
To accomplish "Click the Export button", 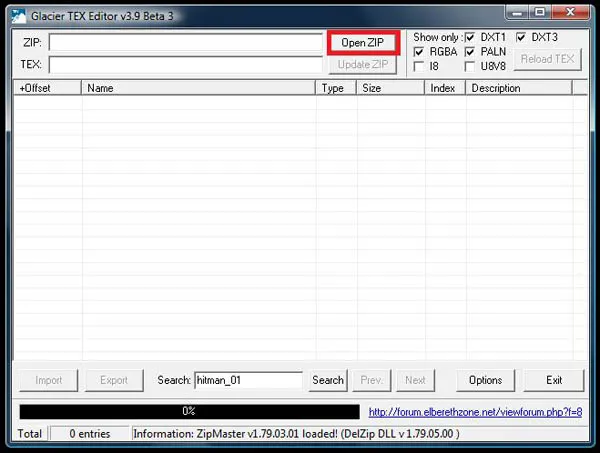I will pos(114,380).
